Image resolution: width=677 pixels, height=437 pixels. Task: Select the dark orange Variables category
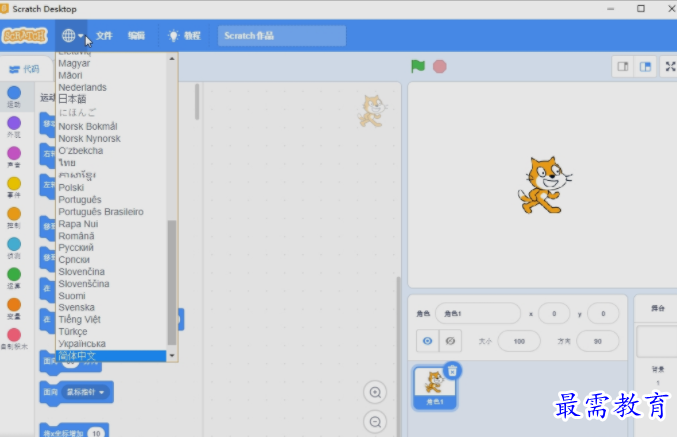point(14,308)
